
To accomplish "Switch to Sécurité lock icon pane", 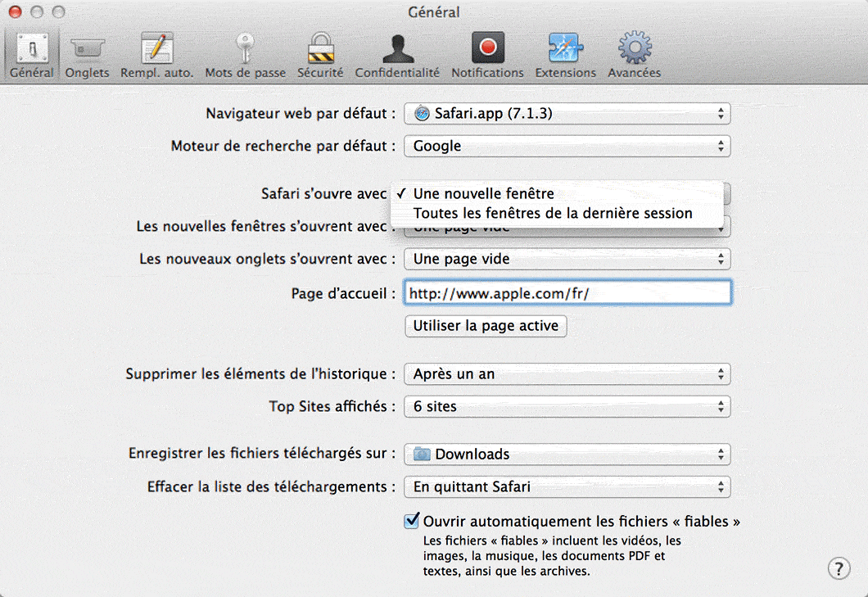I will 320,56.
